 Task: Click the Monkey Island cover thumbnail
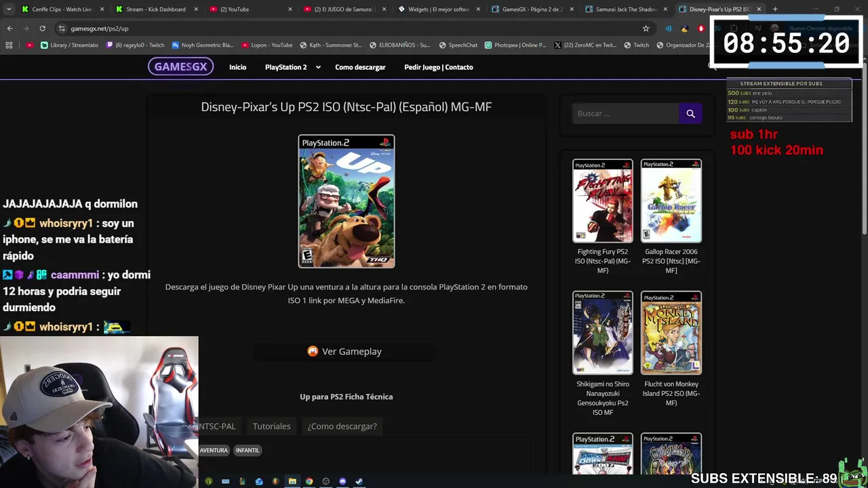(x=671, y=333)
